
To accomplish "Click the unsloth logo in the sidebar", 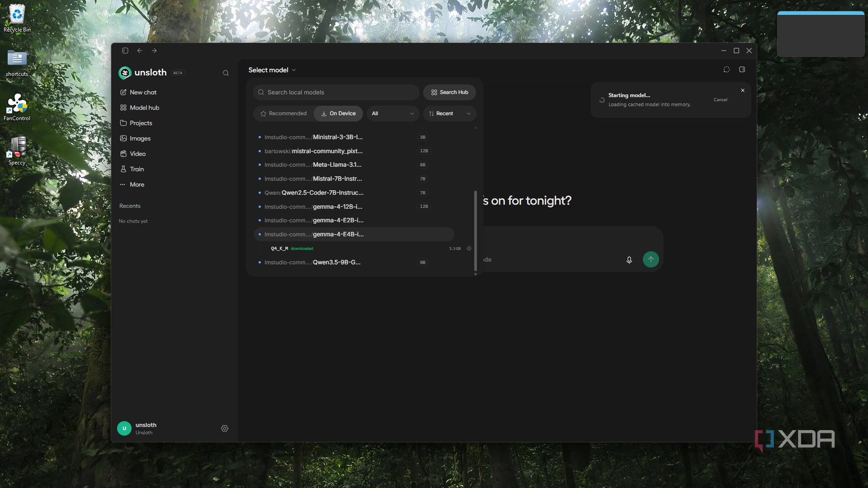I will coord(125,73).
